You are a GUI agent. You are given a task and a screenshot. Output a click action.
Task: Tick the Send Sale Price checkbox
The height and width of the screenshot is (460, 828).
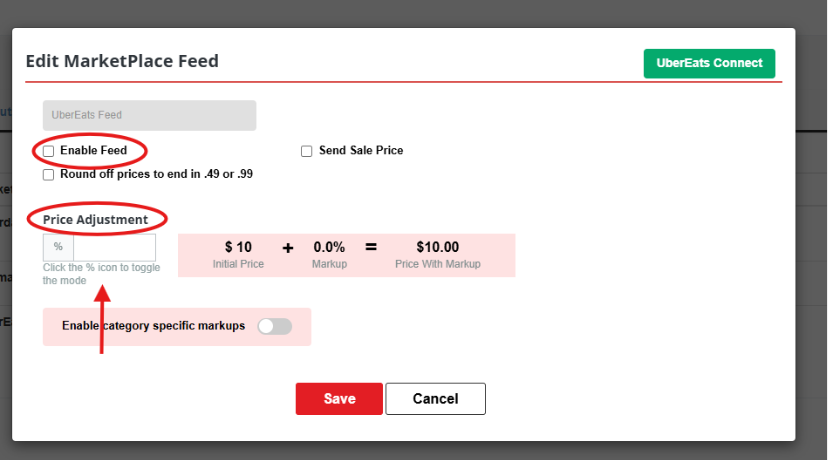[306, 152]
